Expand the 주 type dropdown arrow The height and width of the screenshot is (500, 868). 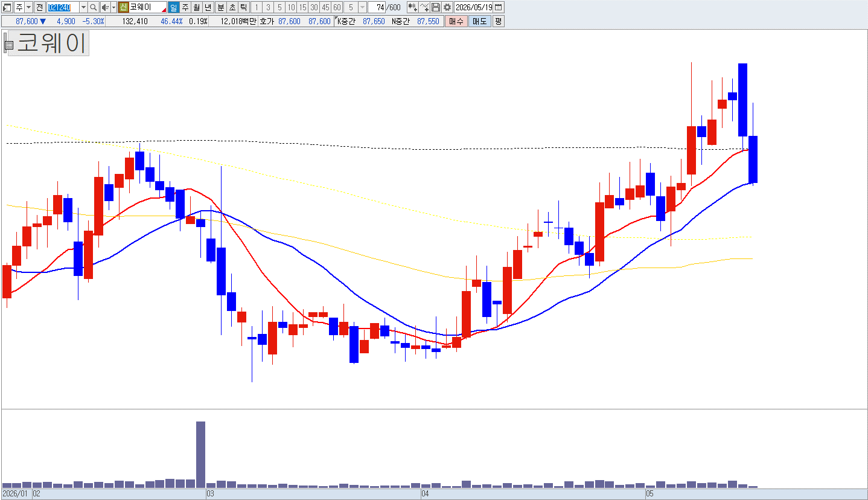(29, 7)
